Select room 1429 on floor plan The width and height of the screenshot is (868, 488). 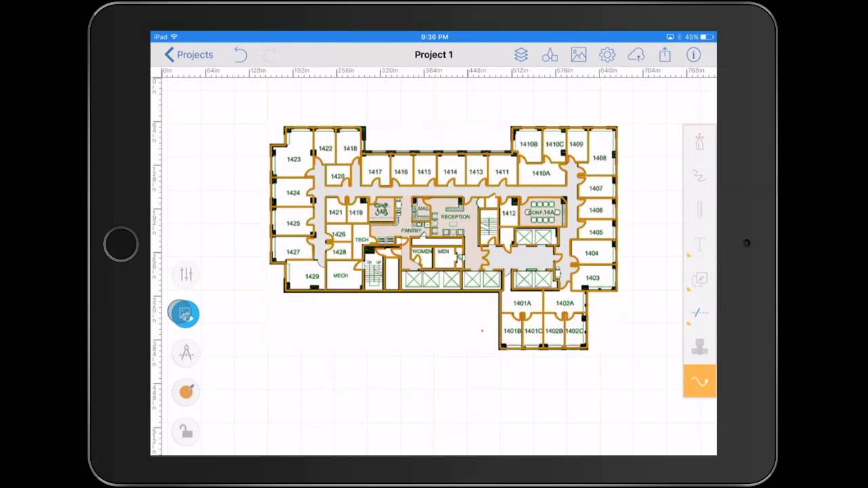(x=312, y=277)
